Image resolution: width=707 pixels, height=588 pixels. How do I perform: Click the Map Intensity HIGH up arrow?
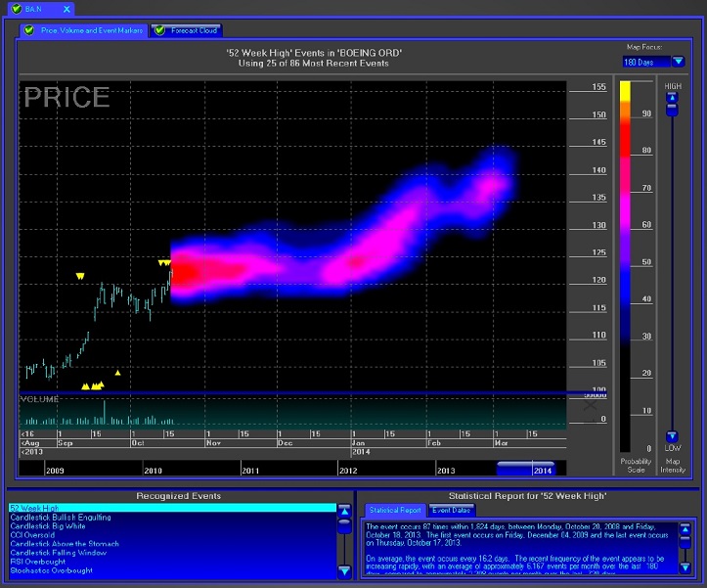[x=672, y=98]
